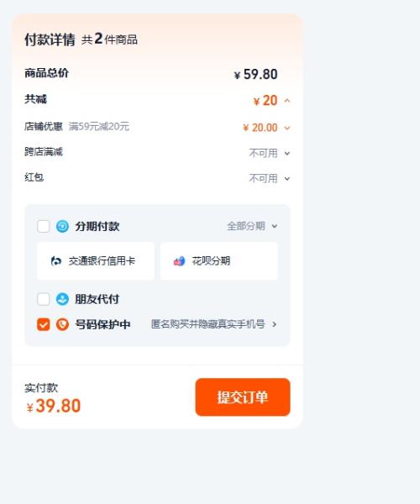Click the blue 分期付款 installment icon

coord(62,226)
